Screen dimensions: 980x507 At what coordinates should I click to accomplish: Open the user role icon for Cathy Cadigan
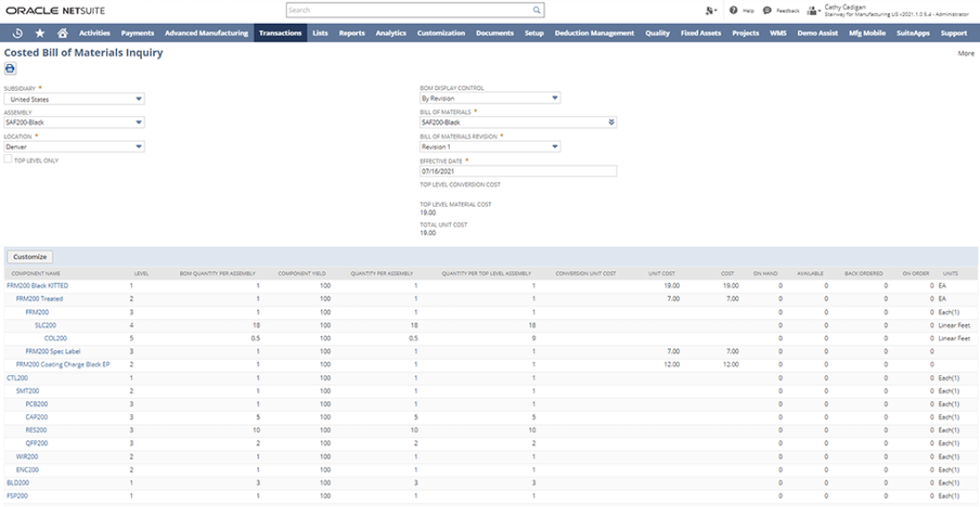click(x=813, y=10)
